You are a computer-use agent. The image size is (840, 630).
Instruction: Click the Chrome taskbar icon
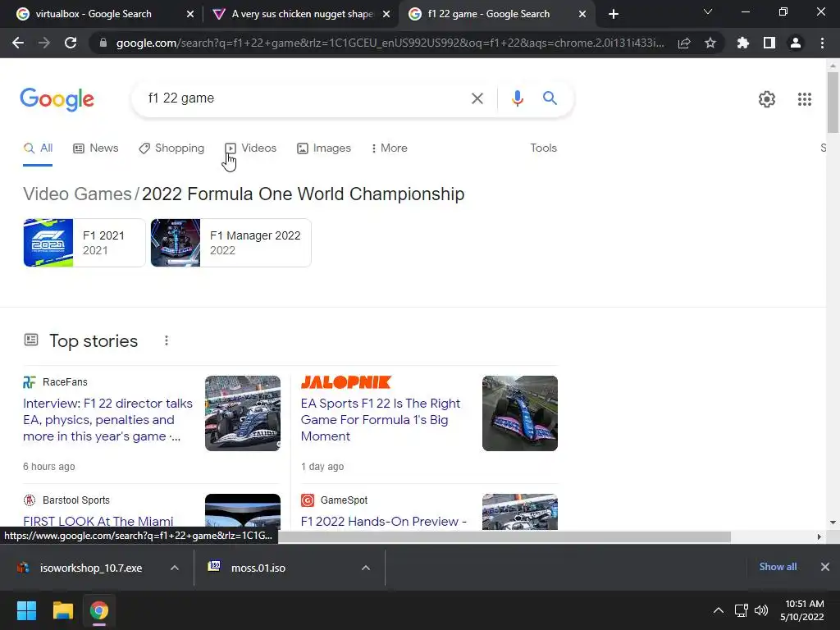[x=99, y=610]
